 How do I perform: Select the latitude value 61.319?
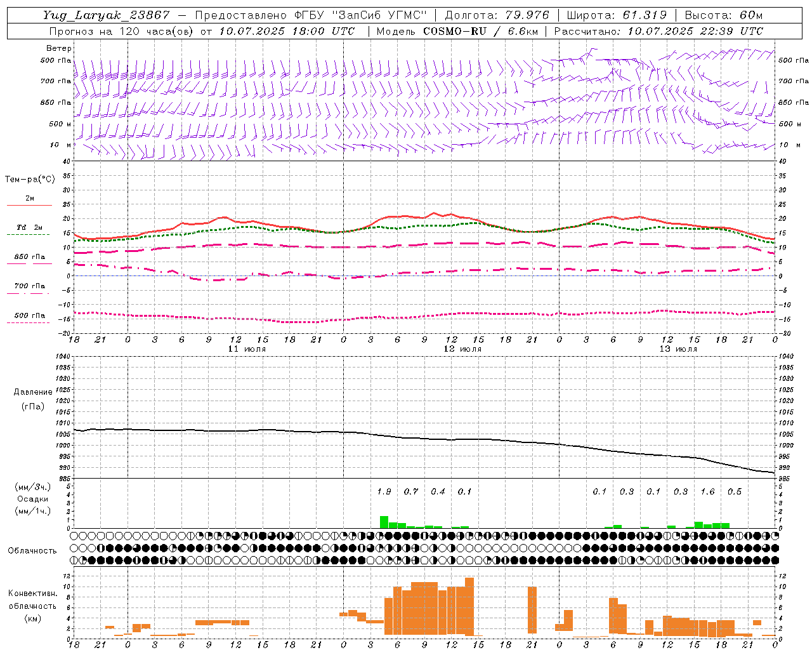(x=644, y=15)
